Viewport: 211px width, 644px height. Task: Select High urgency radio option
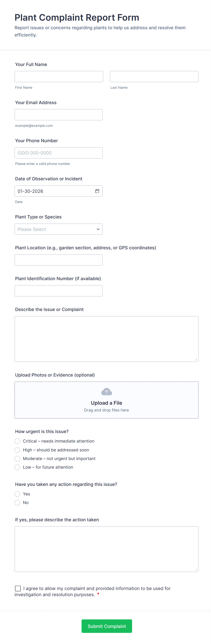tap(17, 450)
